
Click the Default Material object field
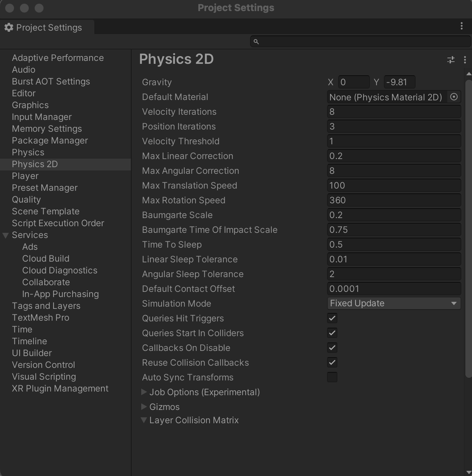pos(387,97)
